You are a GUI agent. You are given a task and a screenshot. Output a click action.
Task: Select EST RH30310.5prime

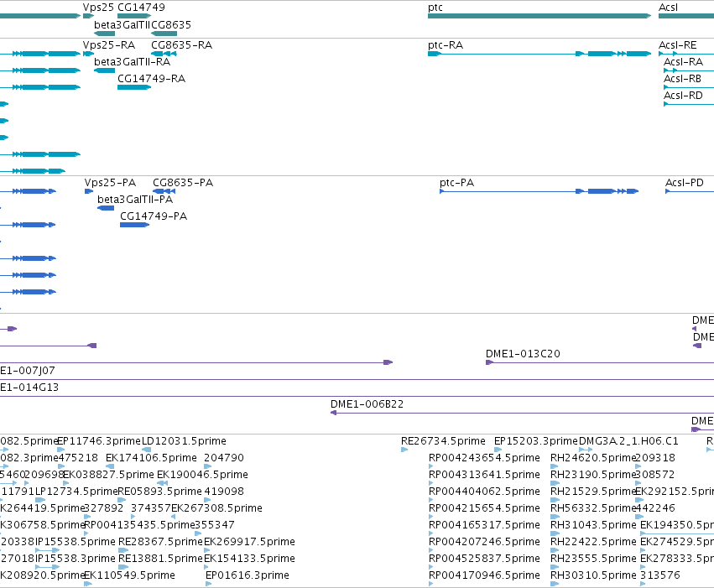pyautogui.click(x=593, y=575)
